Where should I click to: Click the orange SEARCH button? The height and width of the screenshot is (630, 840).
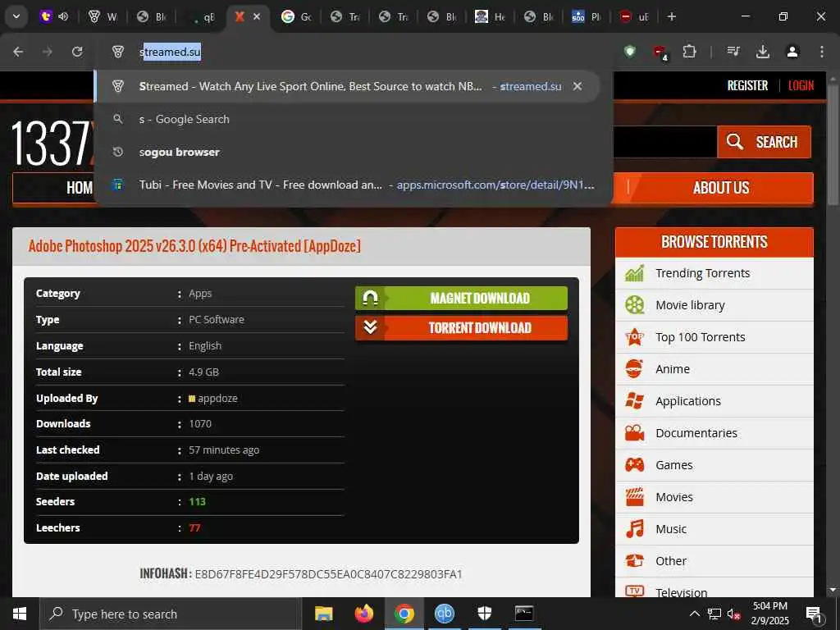(764, 142)
